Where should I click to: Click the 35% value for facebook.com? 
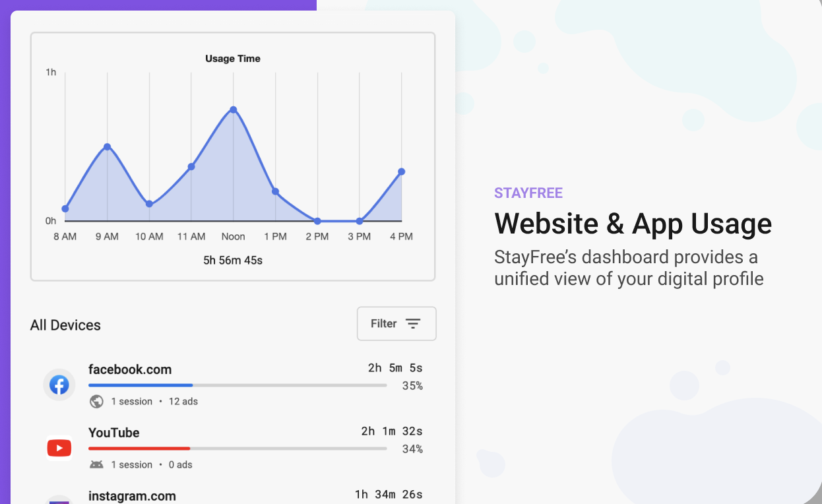click(412, 386)
